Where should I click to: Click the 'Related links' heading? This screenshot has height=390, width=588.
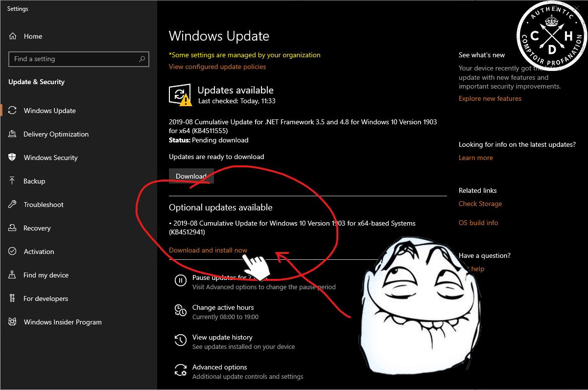pos(478,190)
